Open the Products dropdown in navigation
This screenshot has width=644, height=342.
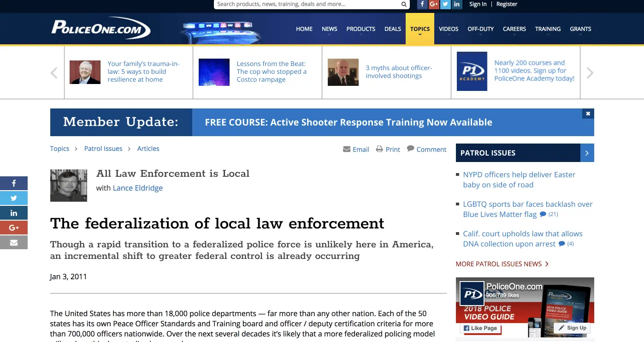point(360,29)
